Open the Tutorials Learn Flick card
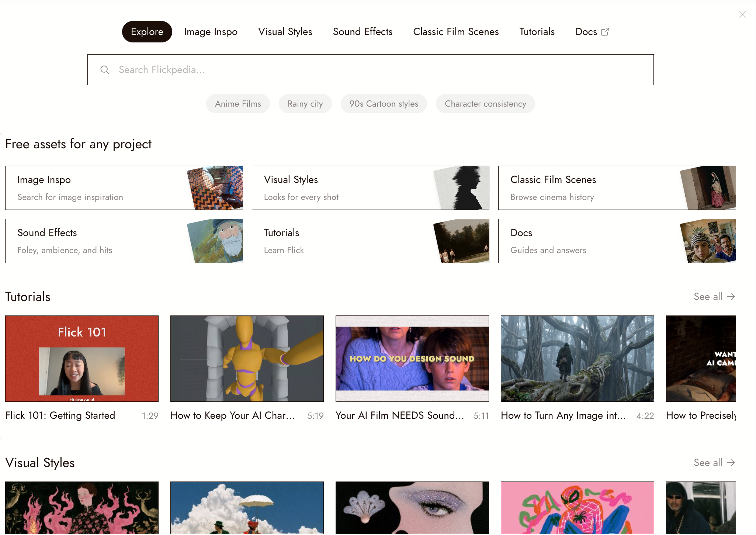 click(370, 241)
